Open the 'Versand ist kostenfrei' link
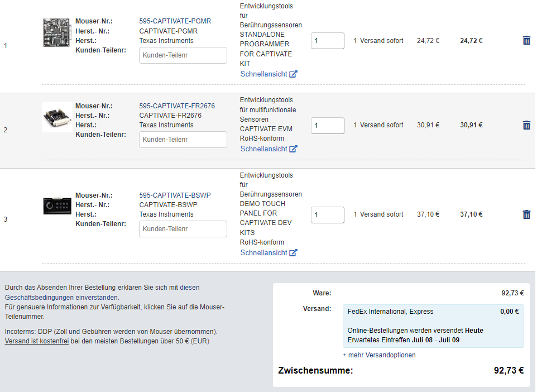The image size is (537, 392). click(x=37, y=341)
